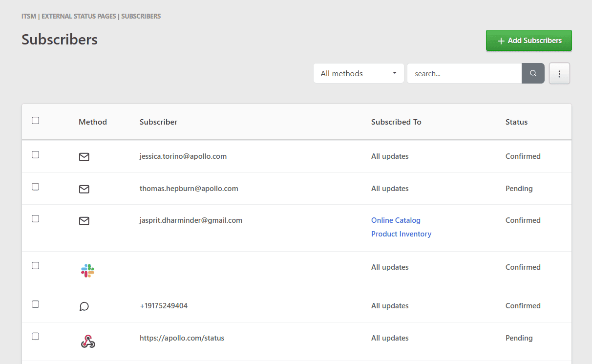Tick the select-all checkbox in table header
592x364 pixels.
35,121
